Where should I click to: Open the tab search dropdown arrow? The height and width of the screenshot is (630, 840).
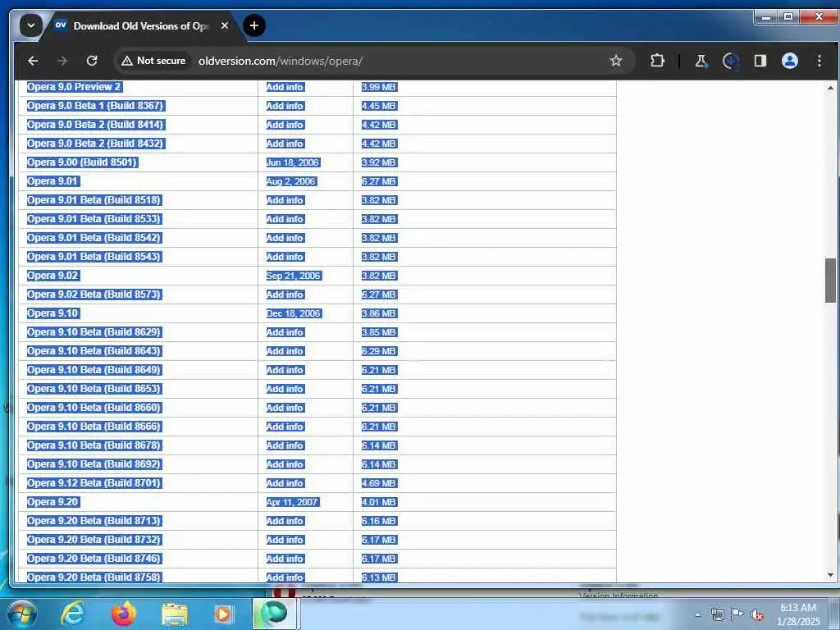tap(31, 25)
